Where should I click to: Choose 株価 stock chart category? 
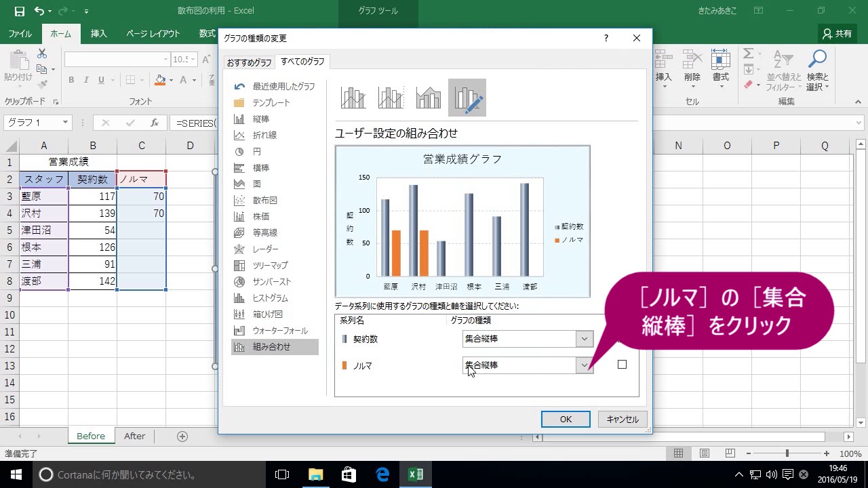click(x=275, y=217)
